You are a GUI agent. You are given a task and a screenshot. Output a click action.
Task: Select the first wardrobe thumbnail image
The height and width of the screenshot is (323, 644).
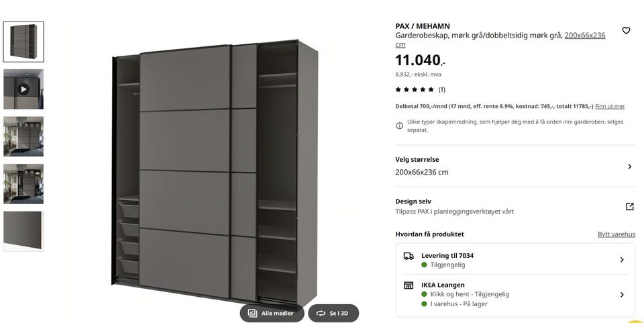coord(23,42)
